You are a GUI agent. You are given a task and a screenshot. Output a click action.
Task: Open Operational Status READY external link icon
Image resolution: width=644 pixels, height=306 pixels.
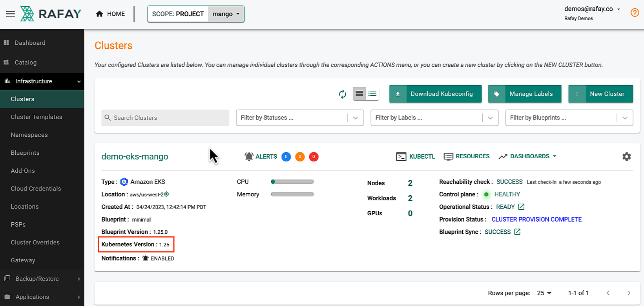click(521, 207)
